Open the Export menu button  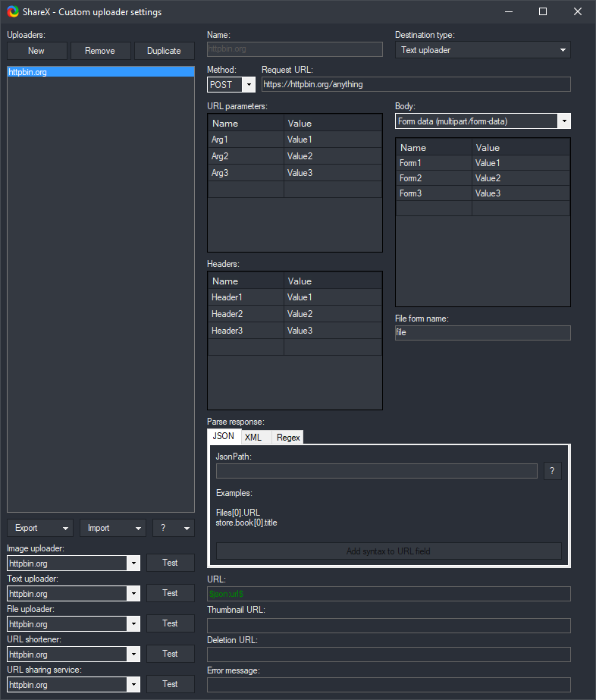39,528
